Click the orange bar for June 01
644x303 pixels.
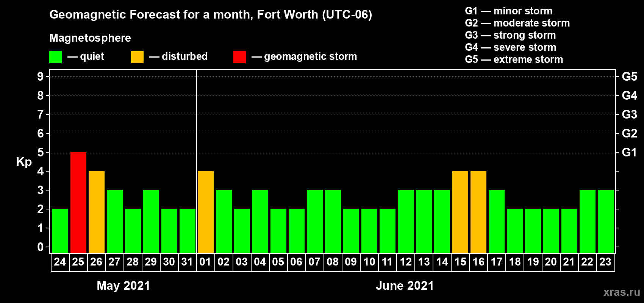[x=206, y=212]
